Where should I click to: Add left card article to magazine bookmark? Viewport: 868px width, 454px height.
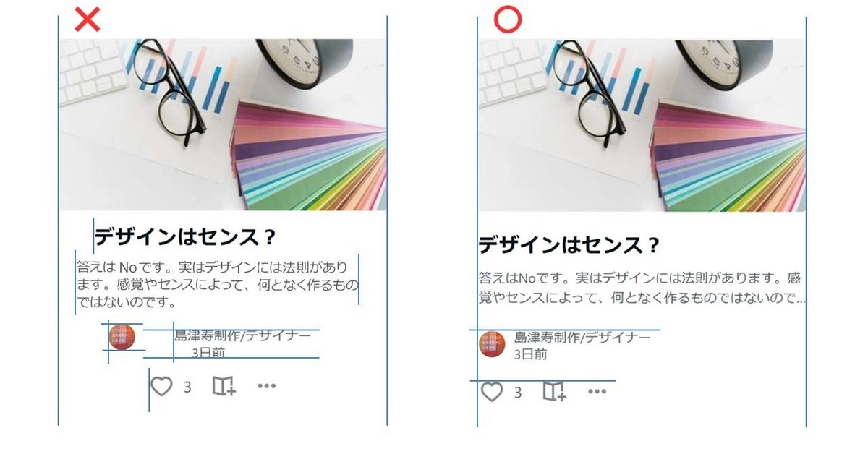224,387
